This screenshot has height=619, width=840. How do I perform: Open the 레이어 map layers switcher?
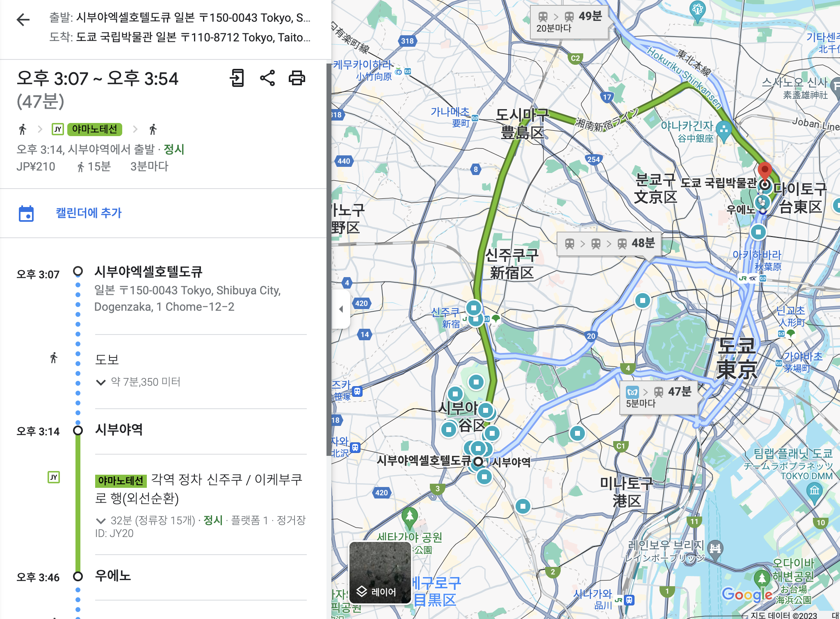[x=380, y=573]
